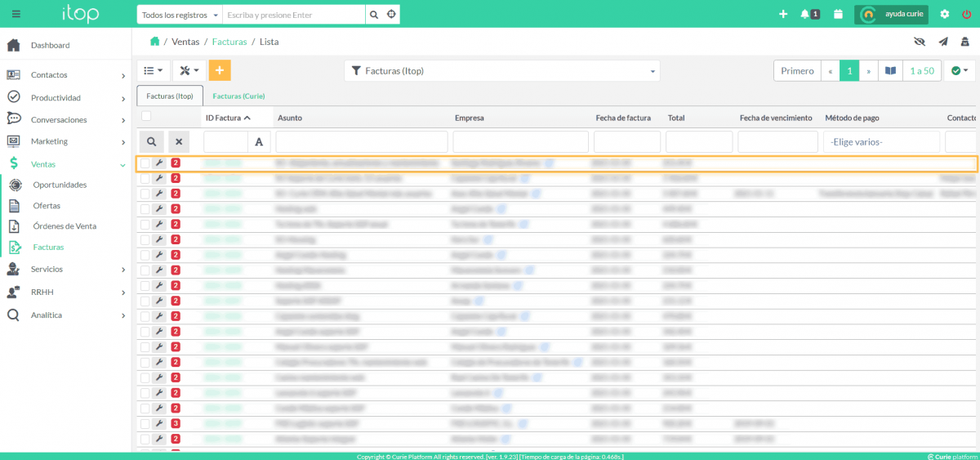Click the letter A icon beside ID filter
The image size is (980, 460).
259,141
